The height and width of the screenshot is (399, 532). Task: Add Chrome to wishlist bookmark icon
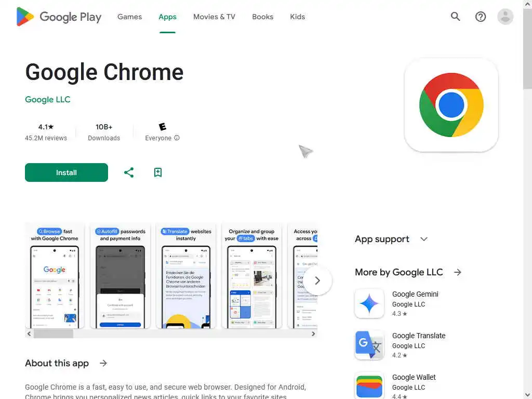(158, 172)
